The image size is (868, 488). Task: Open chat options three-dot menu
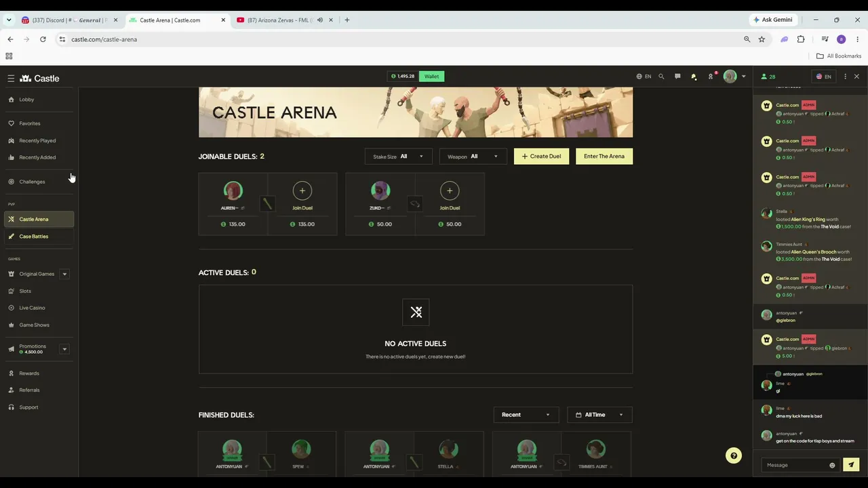(845, 77)
